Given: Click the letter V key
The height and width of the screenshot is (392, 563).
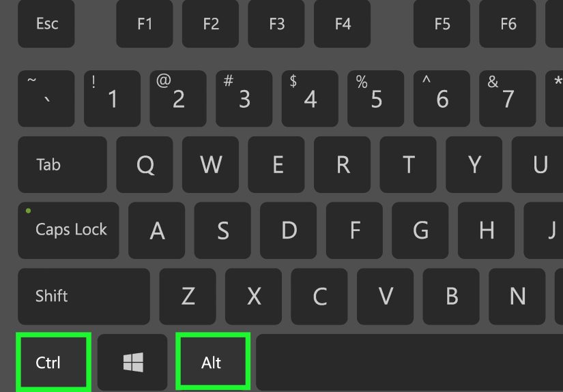Looking at the screenshot, I should [x=386, y=297].
